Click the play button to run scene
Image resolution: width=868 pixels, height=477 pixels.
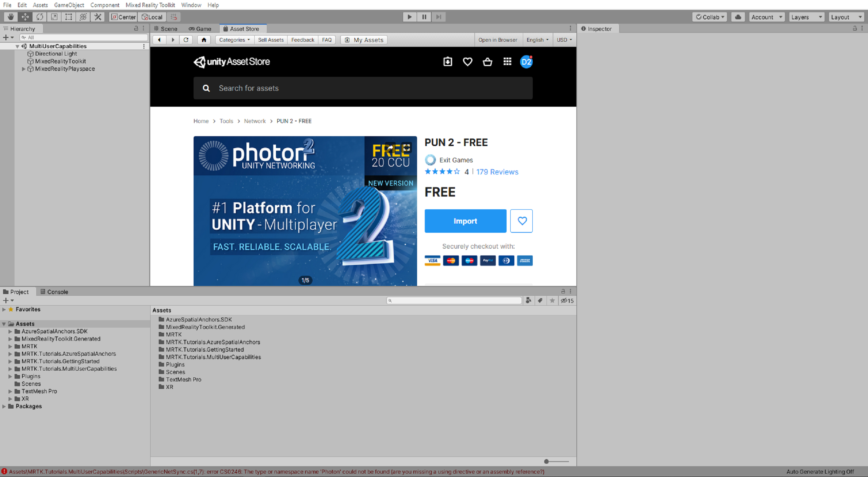[x=410, y=17]
